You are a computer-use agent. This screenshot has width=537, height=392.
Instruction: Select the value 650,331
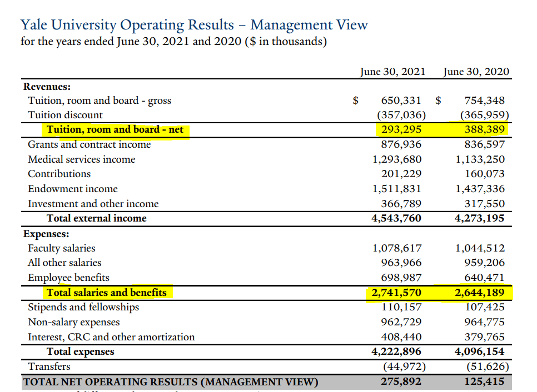[x=401, y=100]
